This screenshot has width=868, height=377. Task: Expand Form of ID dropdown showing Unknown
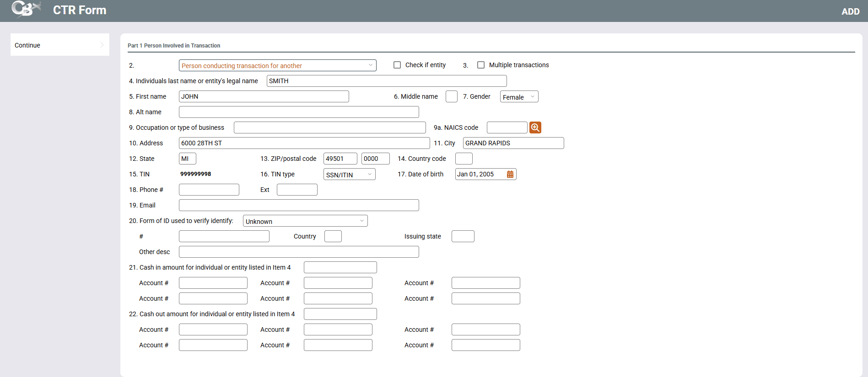pyautogui.click(x=305, y=221)
